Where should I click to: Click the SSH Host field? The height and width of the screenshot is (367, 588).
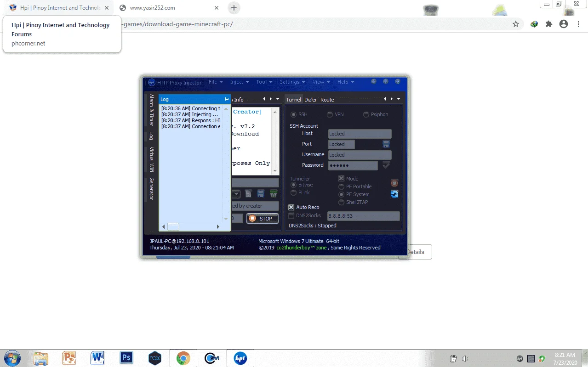click(360, 134)
